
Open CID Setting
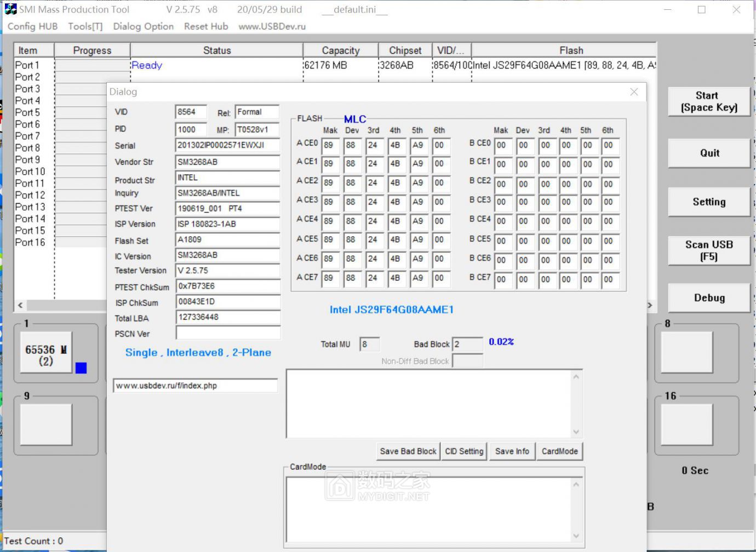(464, 451)
